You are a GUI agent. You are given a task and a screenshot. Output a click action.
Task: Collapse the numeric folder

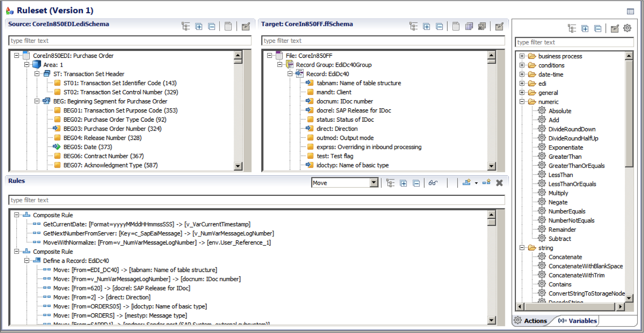point(522,102)
